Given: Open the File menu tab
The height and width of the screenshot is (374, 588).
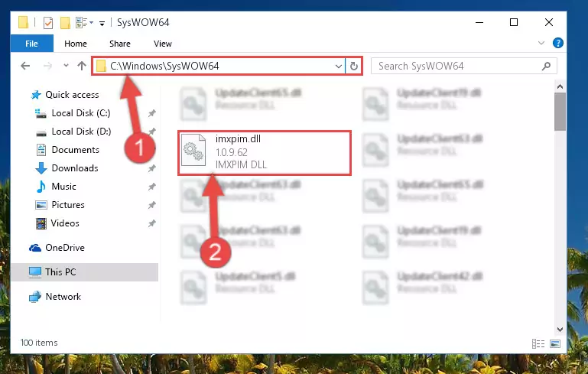Looking at the screenshot, I should (32, 44).
